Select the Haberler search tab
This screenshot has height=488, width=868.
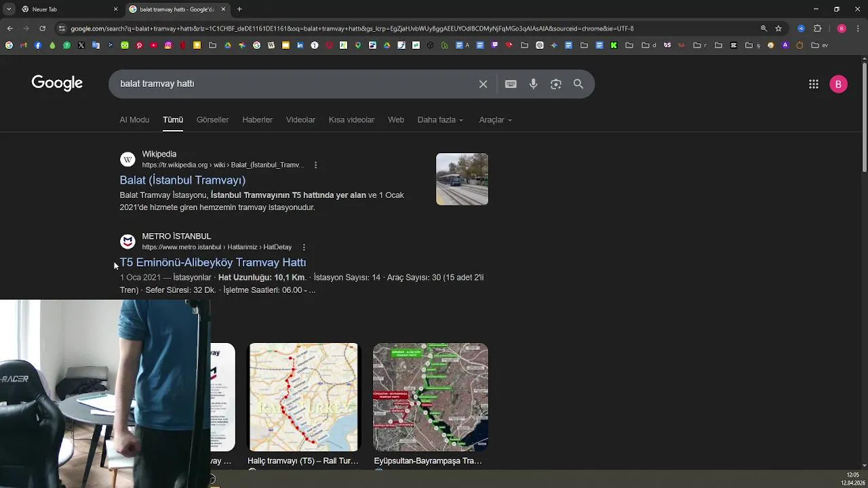(x=258, y=120)
